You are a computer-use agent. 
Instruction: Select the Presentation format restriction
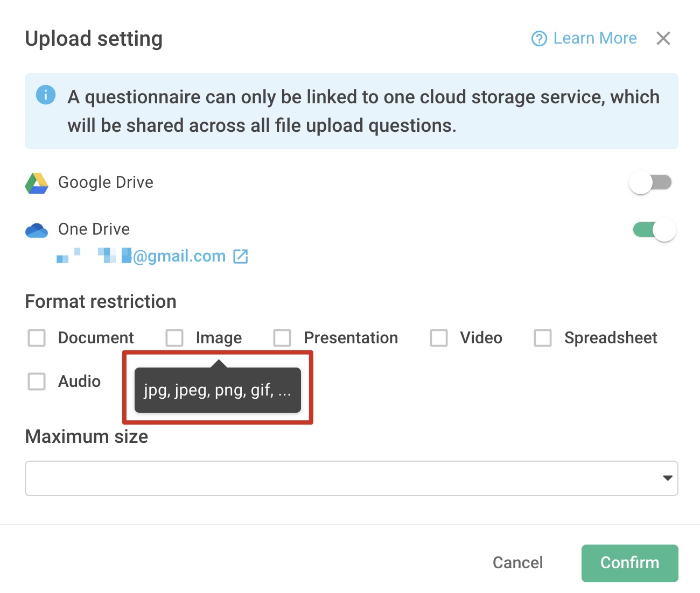pyautogui.click(x=282, y=338)
